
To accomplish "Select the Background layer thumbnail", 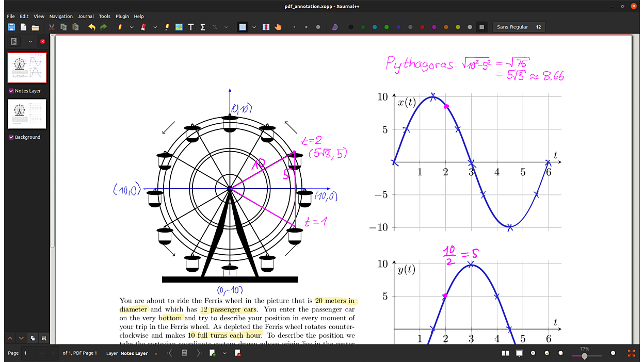I will pyautogui.click(x=27, y=114).
